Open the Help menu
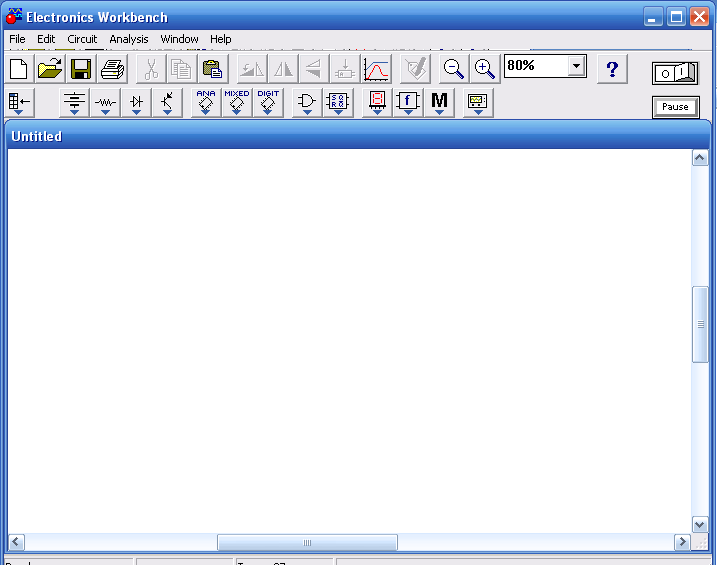This screenshot has width=717, height=565. pos(220,39)
